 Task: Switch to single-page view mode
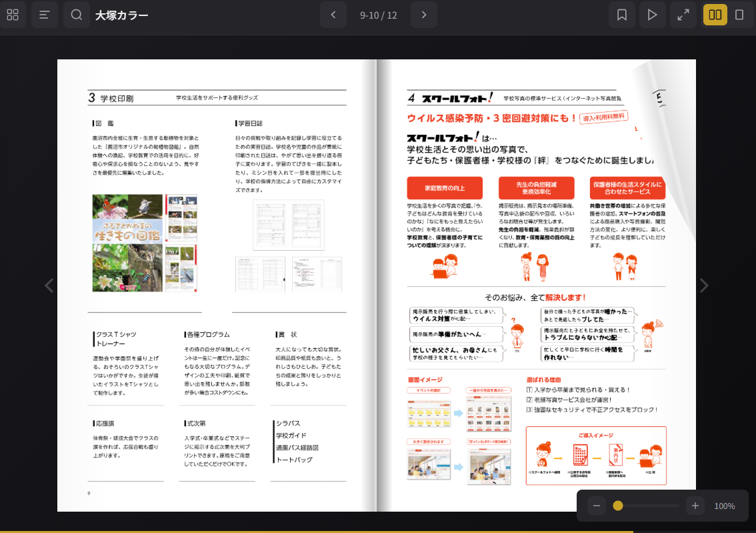(x=740, y=14)
